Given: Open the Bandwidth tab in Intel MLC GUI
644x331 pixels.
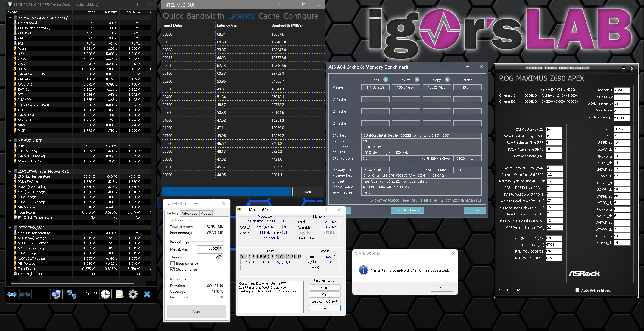Looking at the screenshot, I should tap(205, 16).
